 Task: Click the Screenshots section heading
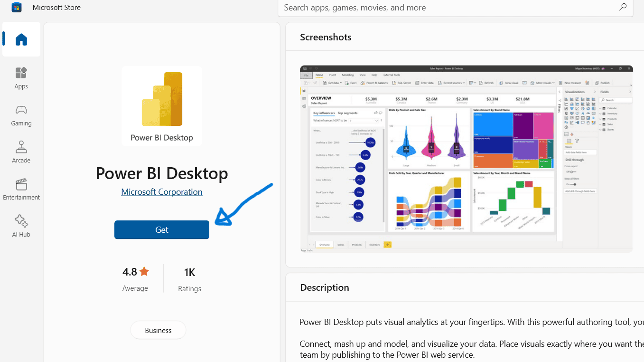(x=326, y=37)
